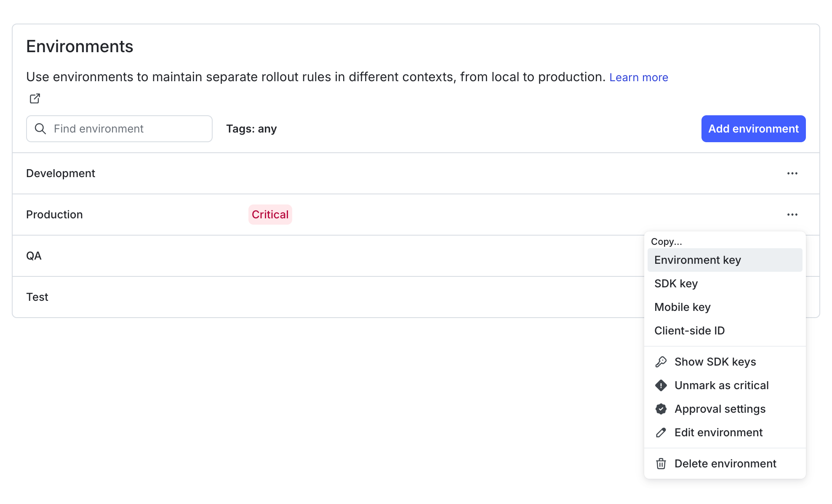Select Environment key from the Copy menu

(697, 260)
